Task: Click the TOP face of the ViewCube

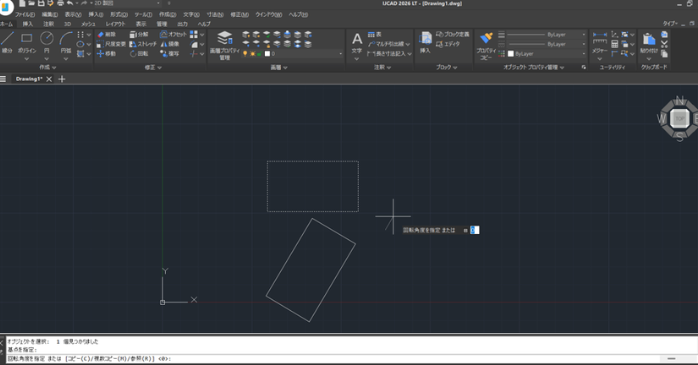Action: [680, 119]
